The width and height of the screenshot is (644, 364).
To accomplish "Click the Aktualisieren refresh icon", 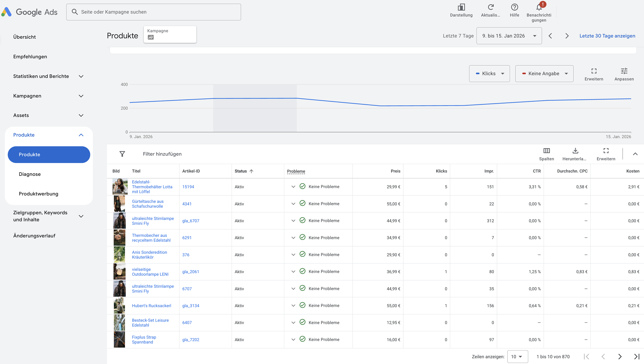I will (490, 7).
